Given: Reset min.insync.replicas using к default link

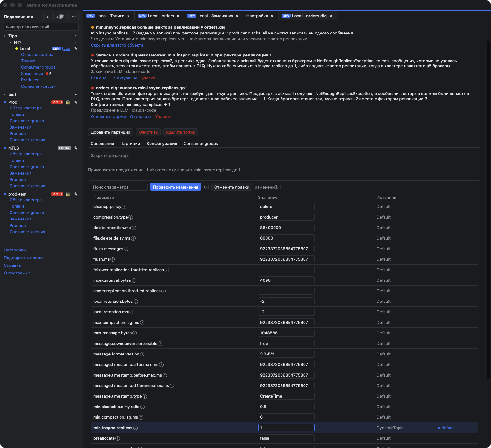Looking at the screenshot, I should [x=446, y=428].
